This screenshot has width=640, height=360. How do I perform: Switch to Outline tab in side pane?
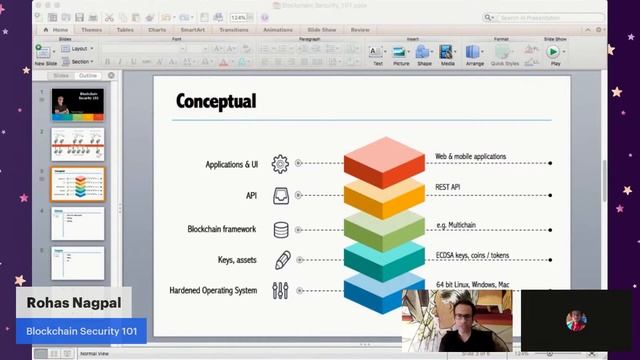88,76
